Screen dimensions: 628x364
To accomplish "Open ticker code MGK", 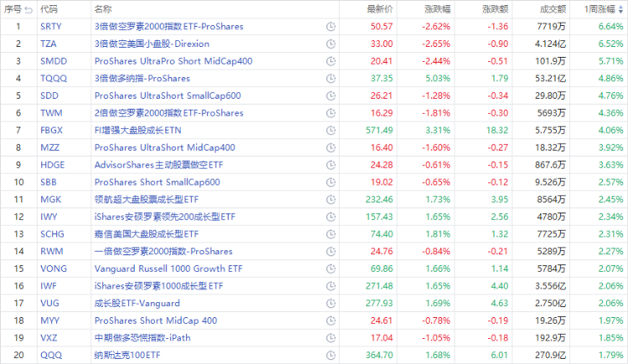I will [51, 199].
